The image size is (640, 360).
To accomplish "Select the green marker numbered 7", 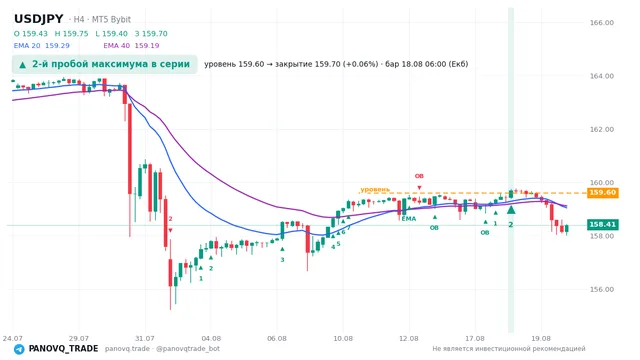I will (349, 228).
